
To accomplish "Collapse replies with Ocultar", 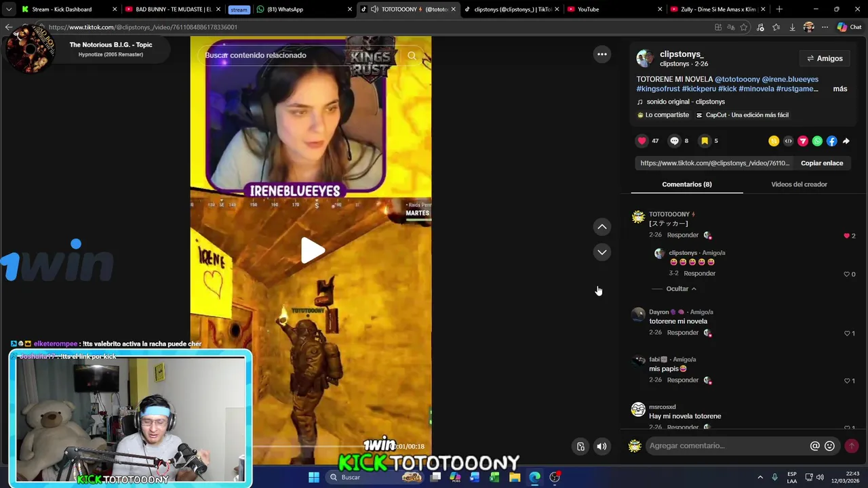I will (681, 289).
